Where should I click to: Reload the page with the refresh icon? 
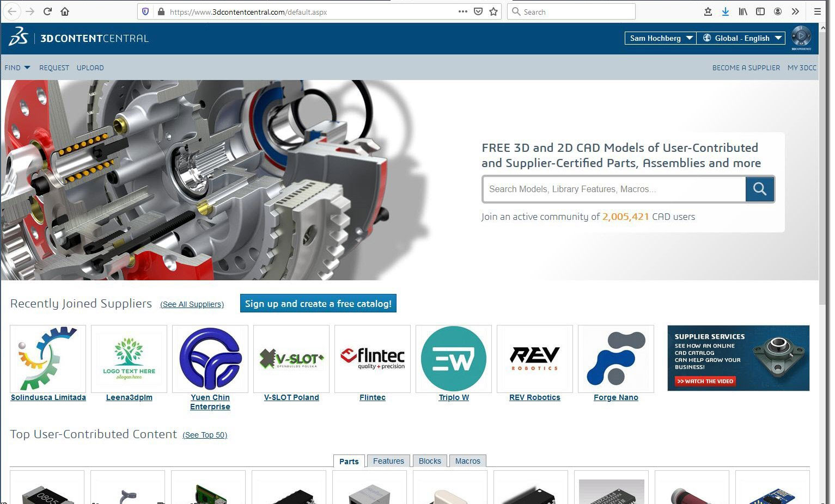pos(47,11)
